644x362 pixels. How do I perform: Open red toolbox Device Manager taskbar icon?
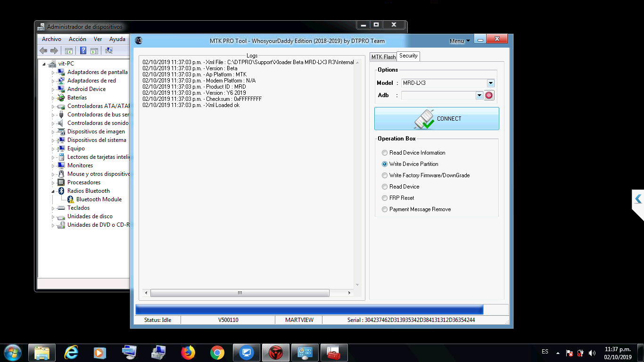[x=334, y=352]
